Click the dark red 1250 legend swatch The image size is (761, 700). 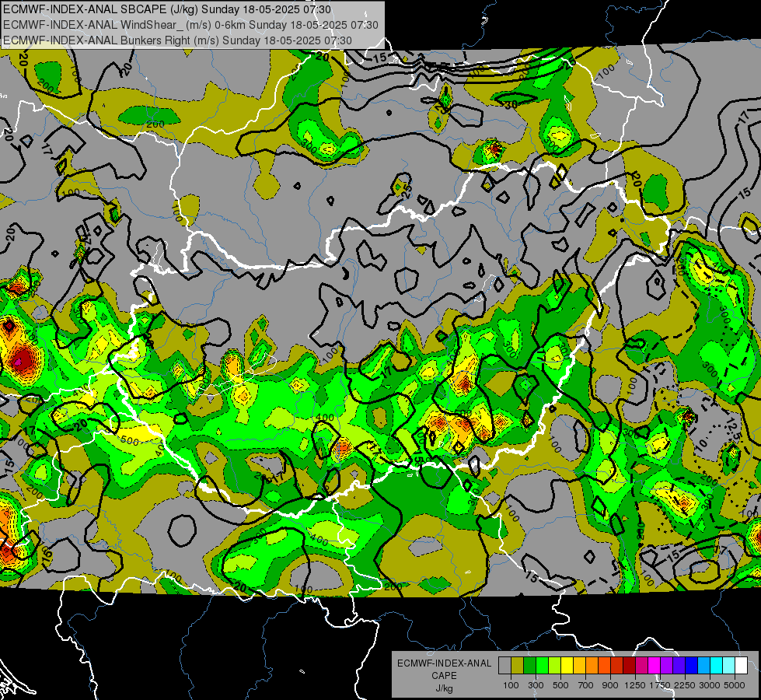630,665
